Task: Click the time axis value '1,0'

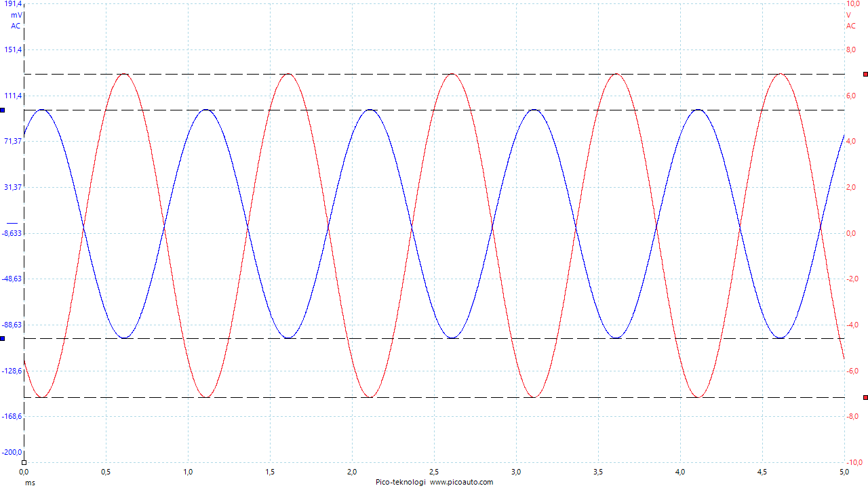Action: click(188, 471)
